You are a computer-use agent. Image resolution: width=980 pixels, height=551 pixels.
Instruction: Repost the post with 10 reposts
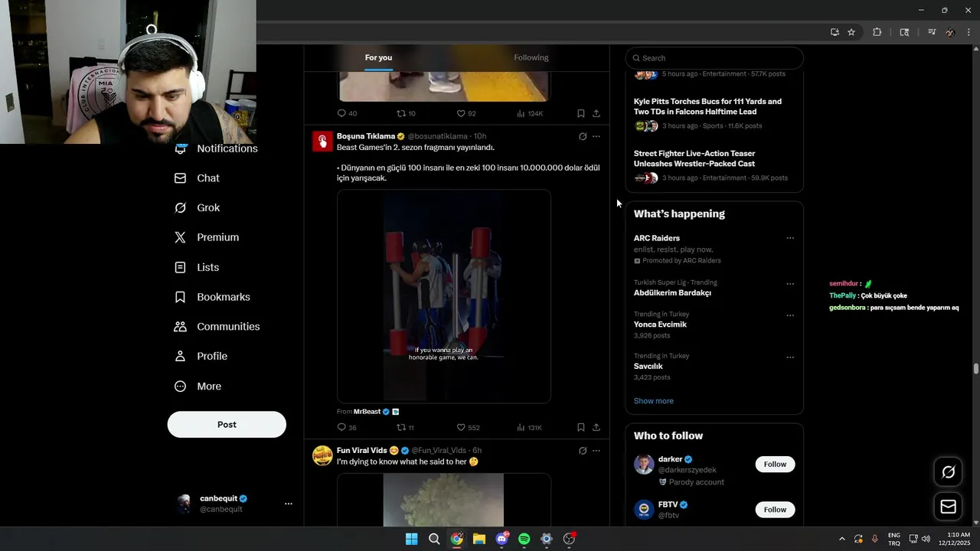401,113
